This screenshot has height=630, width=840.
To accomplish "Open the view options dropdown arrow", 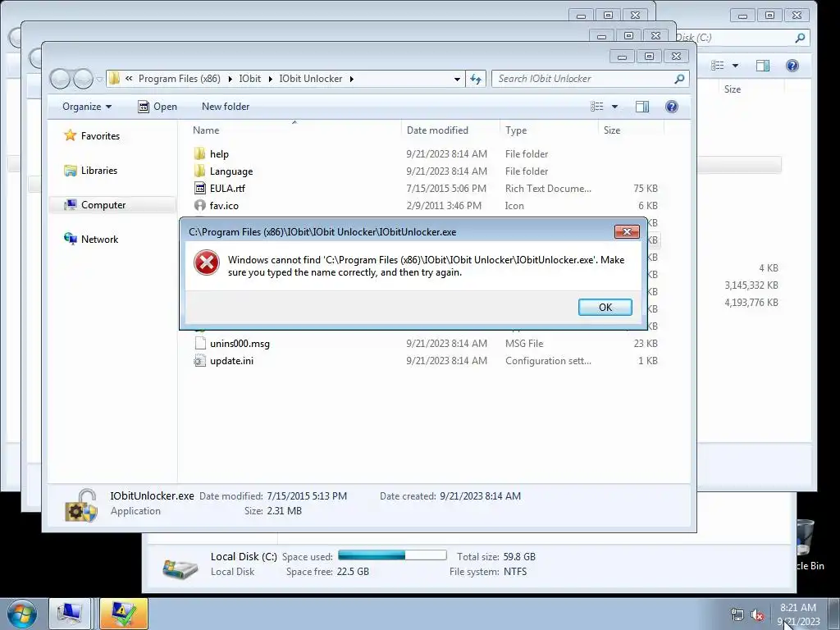I will point(614,107).
